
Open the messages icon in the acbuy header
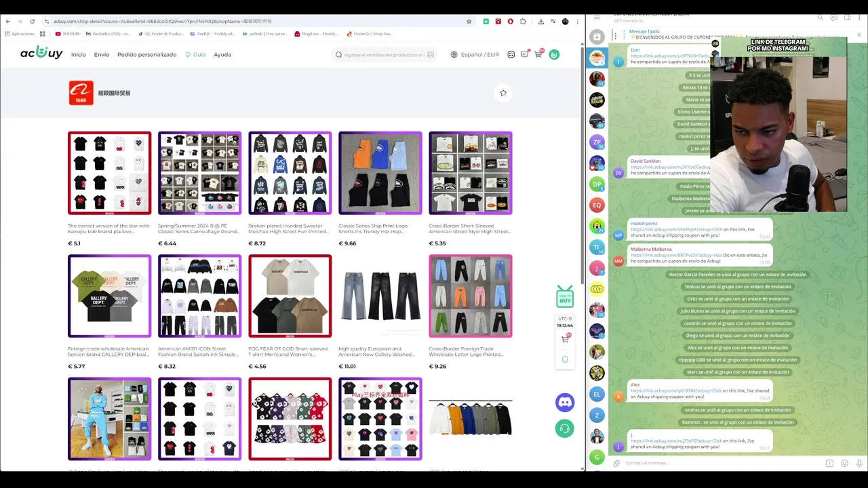pyautogui.click(x=525, y=54)
